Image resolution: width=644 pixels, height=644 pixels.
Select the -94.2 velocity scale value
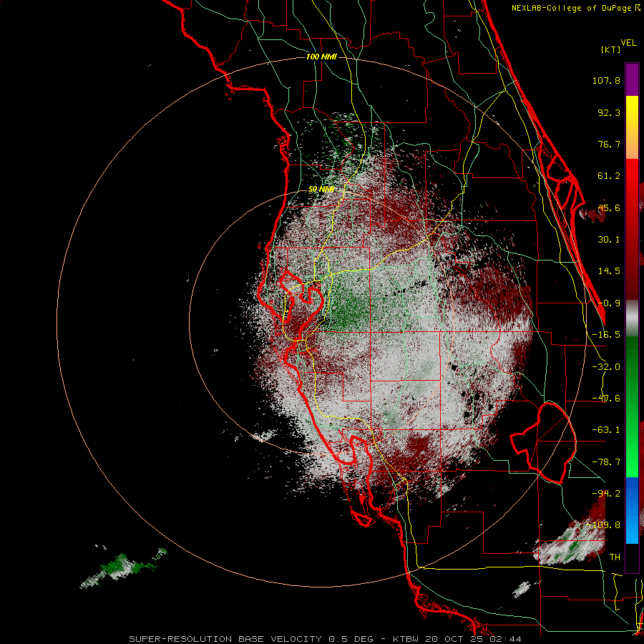click(606, 493)
